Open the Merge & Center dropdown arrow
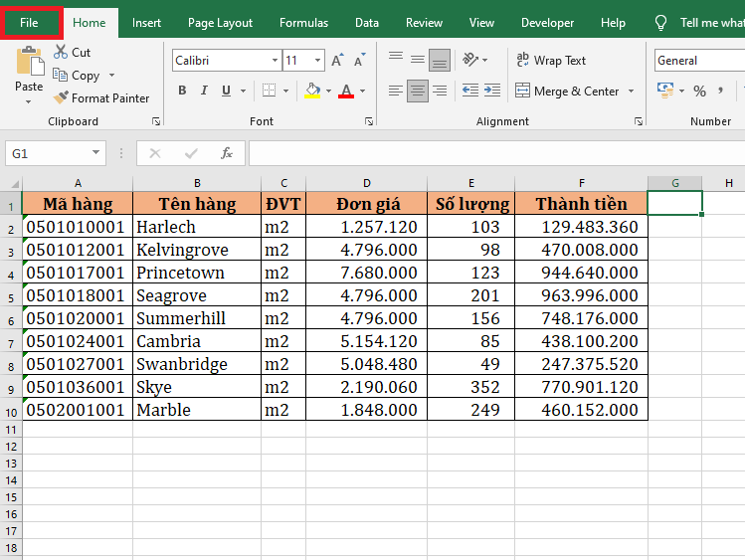The width and height of the screenshot is (745, 560). click(629, 92)
